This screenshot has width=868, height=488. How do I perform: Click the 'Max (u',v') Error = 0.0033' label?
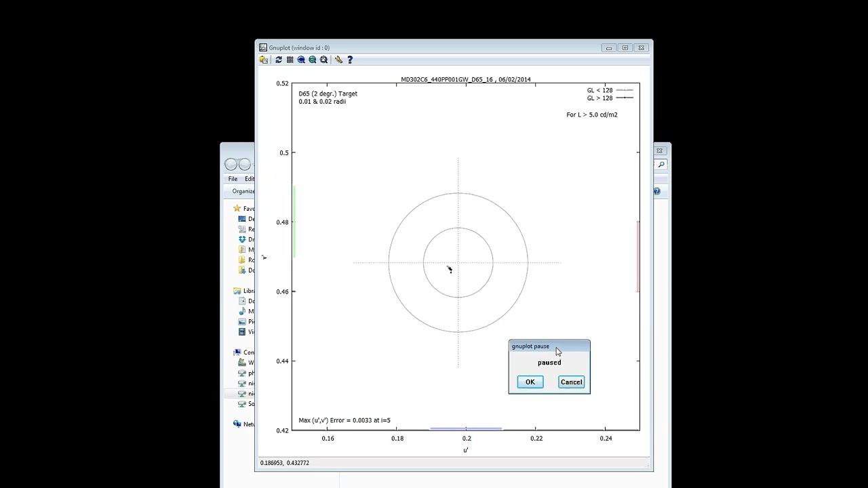[344, 420]
